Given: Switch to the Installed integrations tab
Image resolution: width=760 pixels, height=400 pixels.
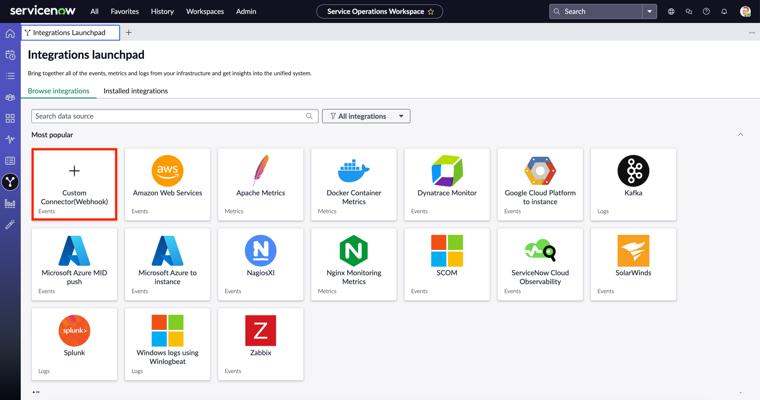Looking at the screenshot, I should 135,91.
